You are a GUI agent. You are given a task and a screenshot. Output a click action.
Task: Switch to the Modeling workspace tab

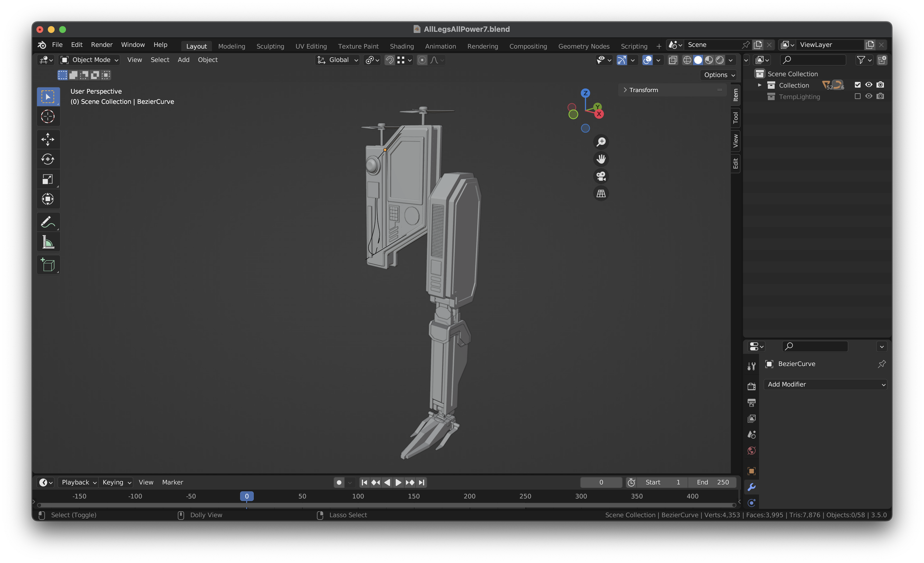pyautogui.click(x=232, y=46)
